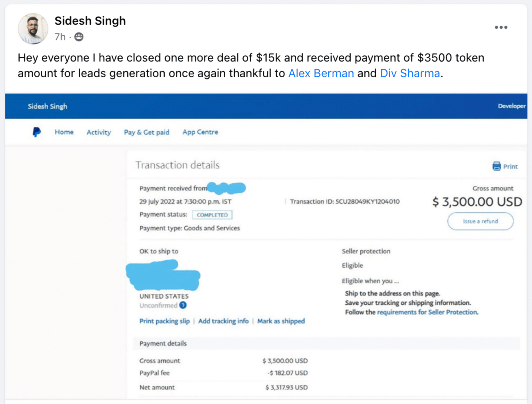Click the printer icon next to Print
The image size is (532, 404).
tap(496, 166)
